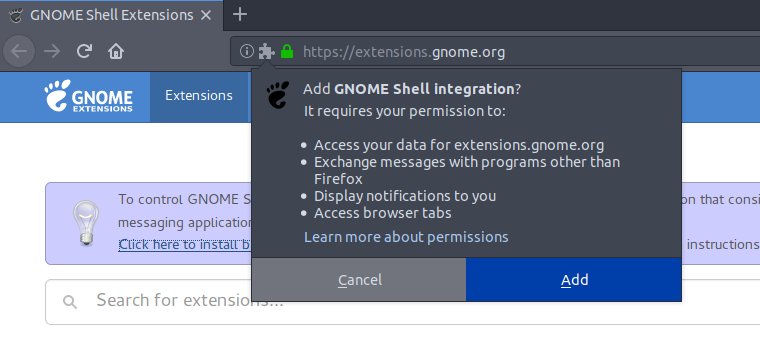Show site information via the info icon
This screenshot has height=363, width=760.
point(246,51)
